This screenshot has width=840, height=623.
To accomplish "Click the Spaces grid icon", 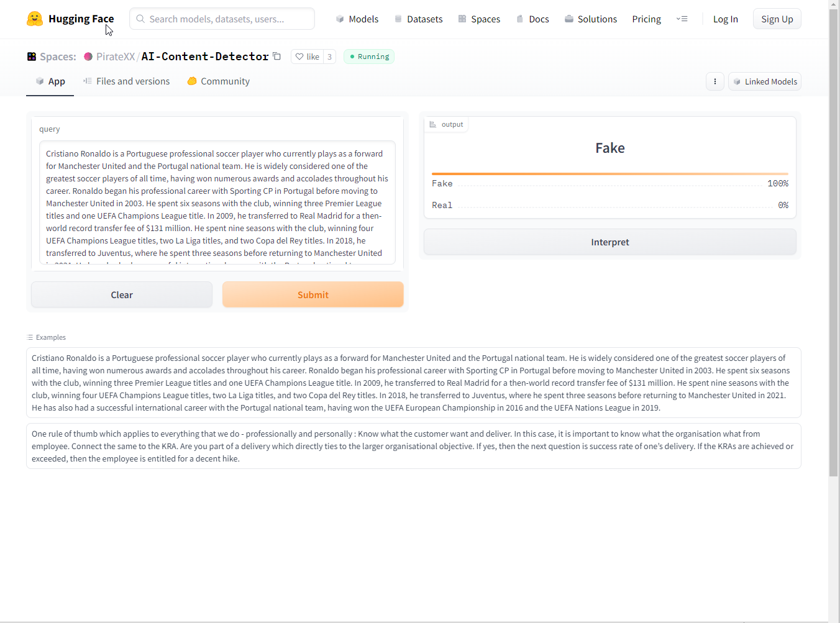I will click(x=32, y=57).
